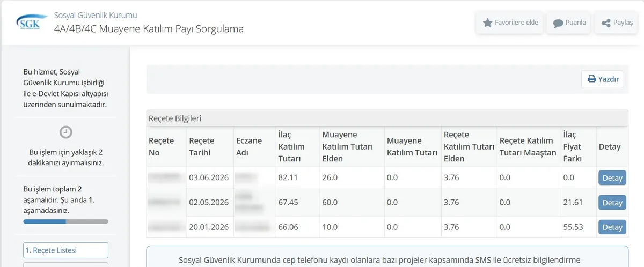This screenshot has width=644, height=267.
Task: Click the date cell 20.01.2026
Action: click(x=209, y=227)
